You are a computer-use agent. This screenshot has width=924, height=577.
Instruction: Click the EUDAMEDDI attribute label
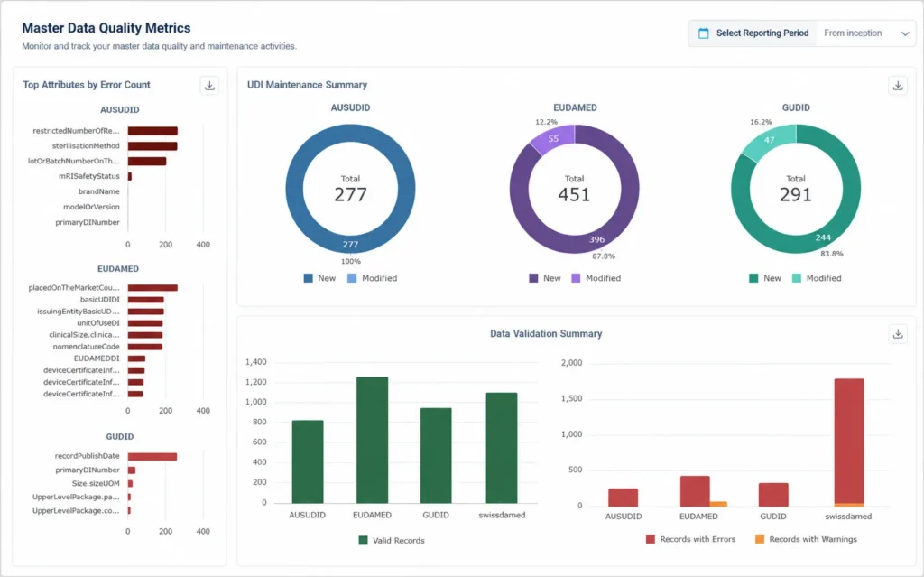[97, 358]
